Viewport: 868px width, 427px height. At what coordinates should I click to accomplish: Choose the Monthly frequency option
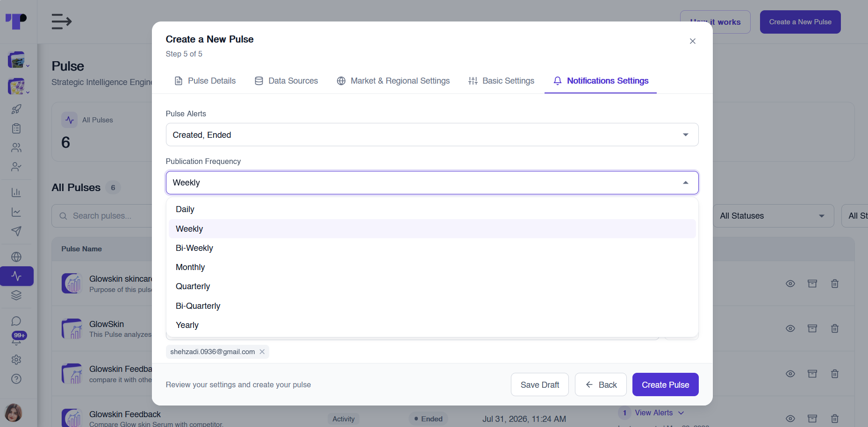click(432, 267)
